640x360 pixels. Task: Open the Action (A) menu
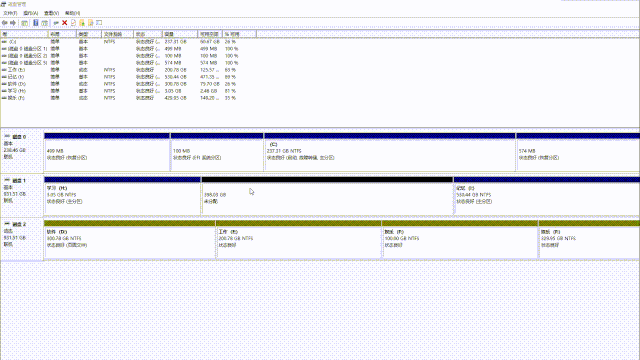[x=31, y=13]
